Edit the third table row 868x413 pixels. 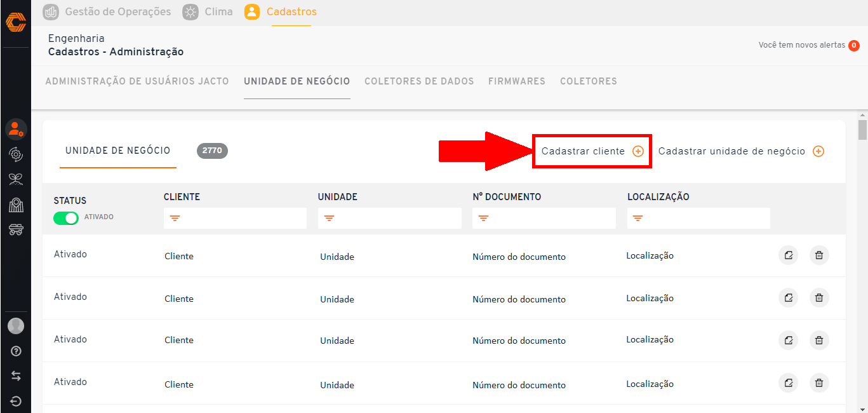[x=788, y=340]
